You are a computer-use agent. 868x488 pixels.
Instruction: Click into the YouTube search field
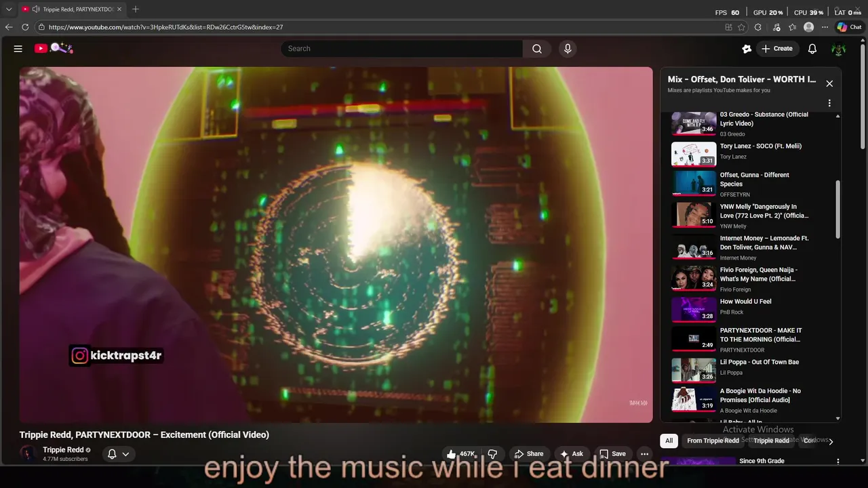click(401, 49)
